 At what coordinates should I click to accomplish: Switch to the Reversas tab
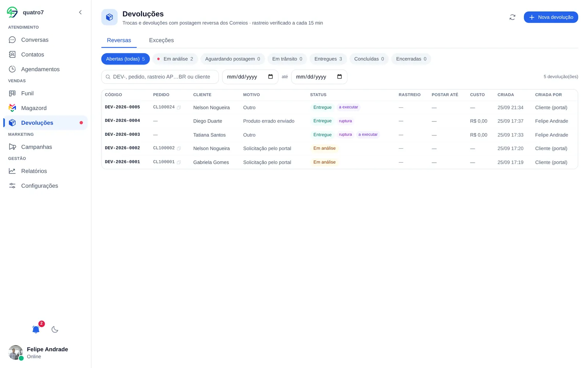[x=119, y=40]
